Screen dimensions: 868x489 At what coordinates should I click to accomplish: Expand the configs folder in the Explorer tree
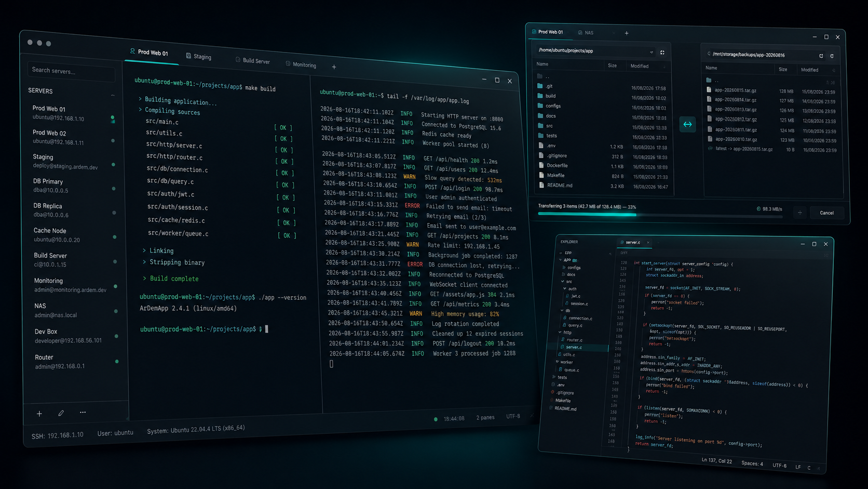click(x=564, y=267)
